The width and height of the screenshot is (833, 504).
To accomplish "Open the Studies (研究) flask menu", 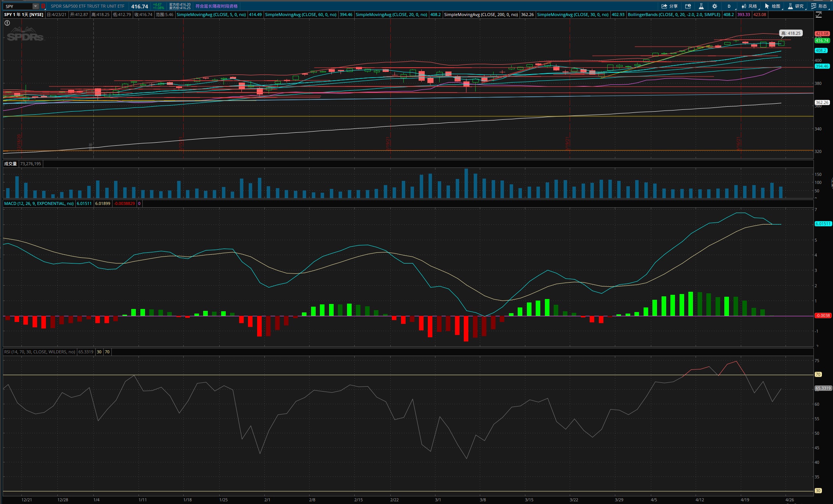I will [796, 6].
